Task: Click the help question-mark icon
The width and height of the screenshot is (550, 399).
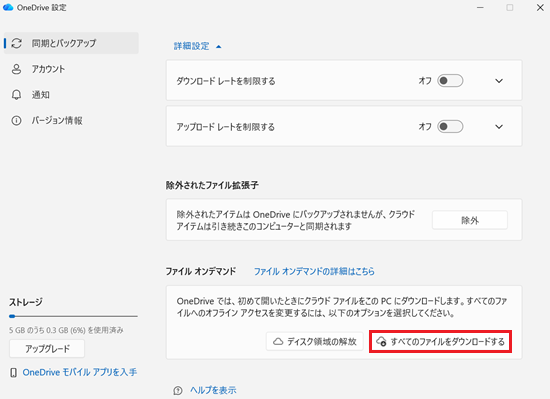Action: pos(178,390)
